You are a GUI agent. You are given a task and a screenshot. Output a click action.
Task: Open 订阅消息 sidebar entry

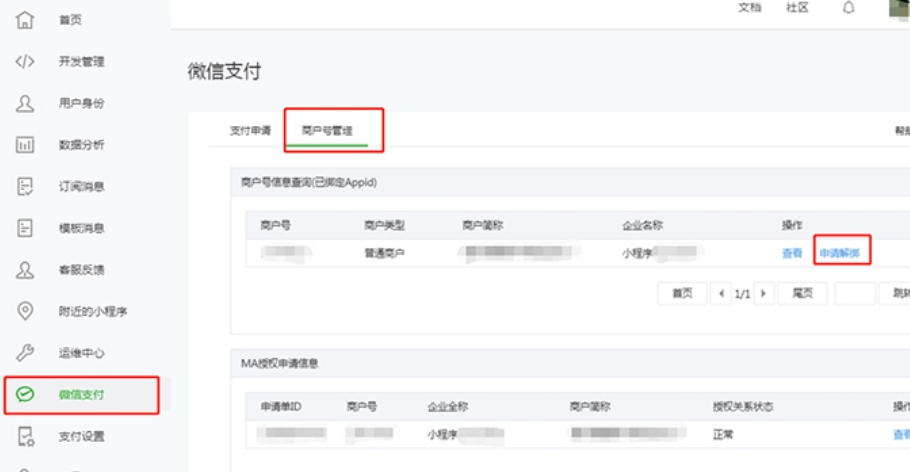coord(81,186)
